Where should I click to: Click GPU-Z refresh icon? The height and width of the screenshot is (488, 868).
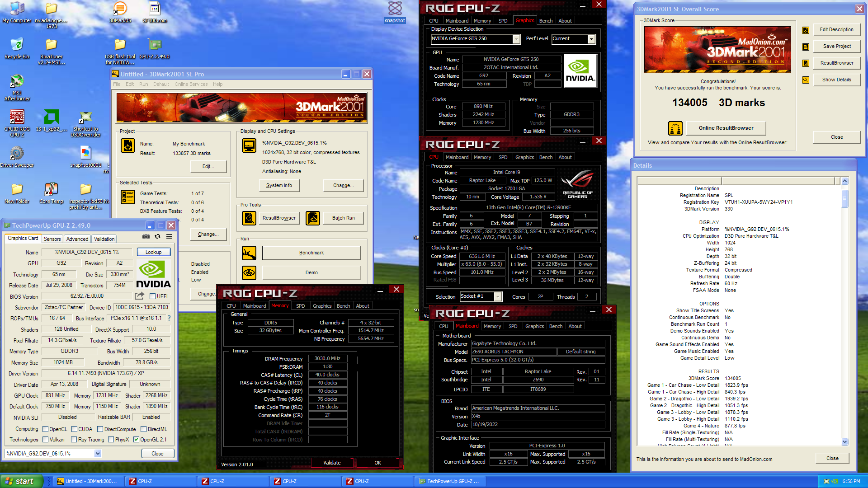coord(157,236)
